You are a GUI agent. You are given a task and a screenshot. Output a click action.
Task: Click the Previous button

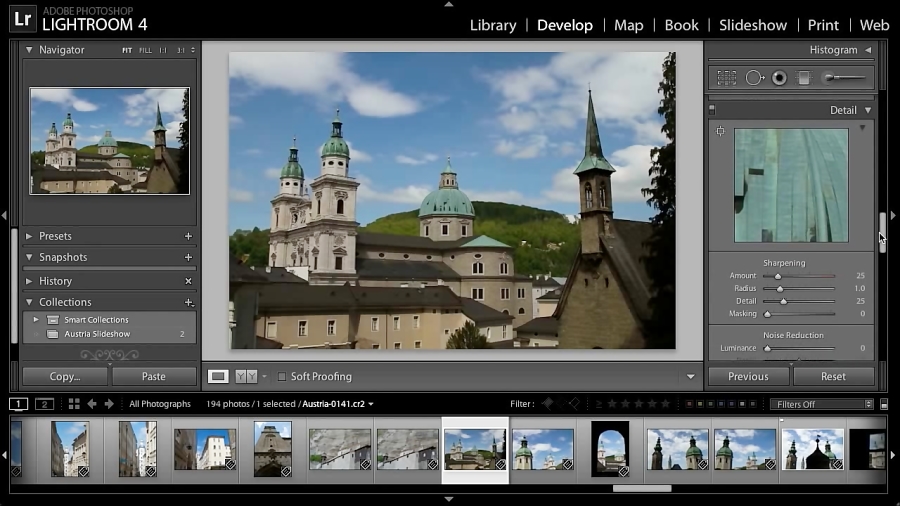tap(748, 376)
